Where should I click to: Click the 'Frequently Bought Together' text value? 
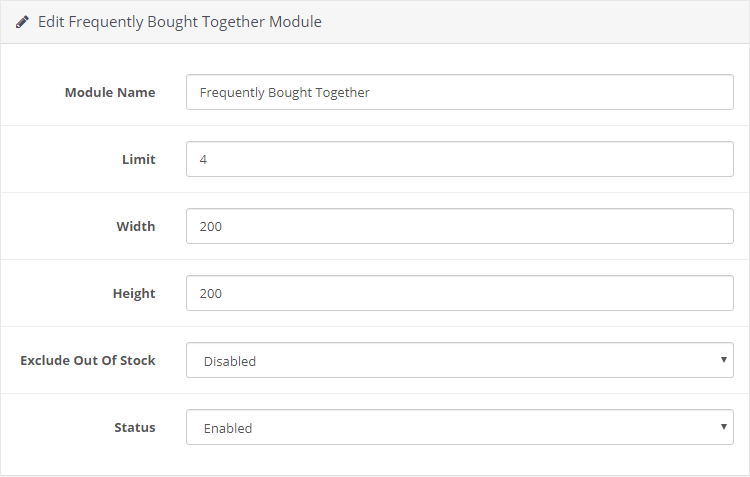click(x=285, y=93)
